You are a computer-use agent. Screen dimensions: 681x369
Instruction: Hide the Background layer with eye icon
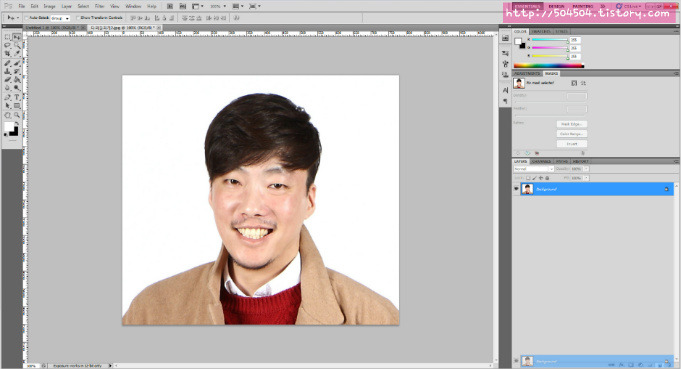pyautogui.click(x=516, y=189)
